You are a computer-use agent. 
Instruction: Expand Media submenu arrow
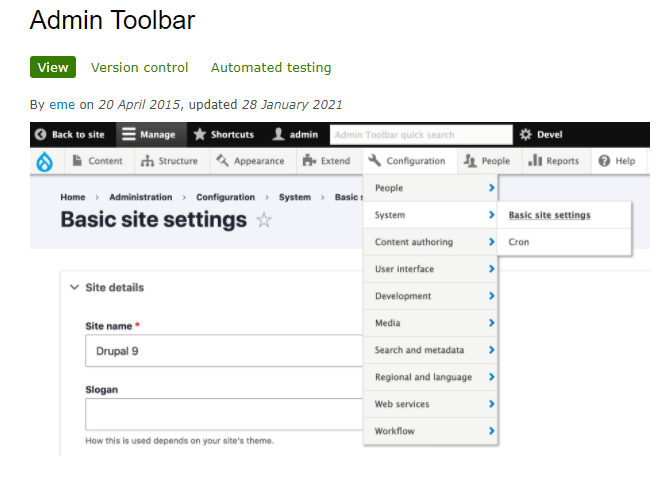[491, 323]
